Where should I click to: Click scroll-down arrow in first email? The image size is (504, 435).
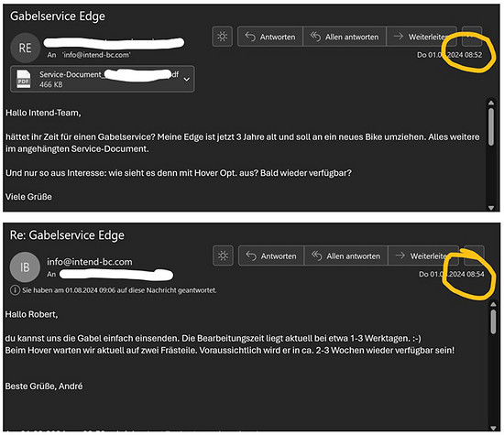491,208
